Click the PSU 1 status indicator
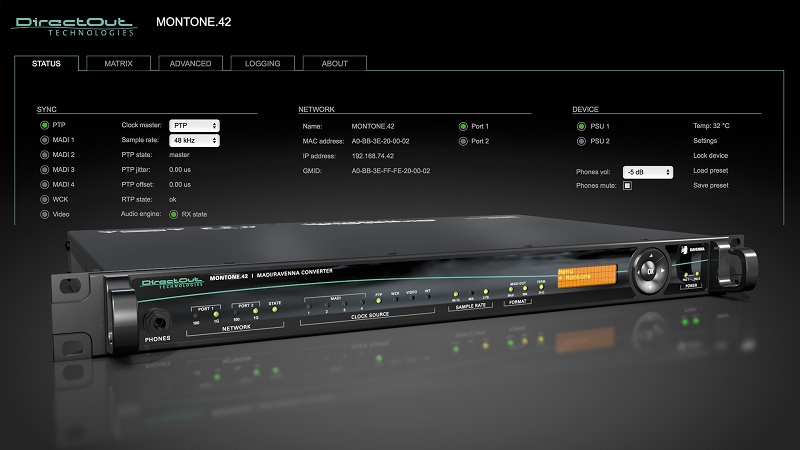Image resolution: width=800 pixels, height=450 pixels. pyautogui.click(x=581, y=126)
